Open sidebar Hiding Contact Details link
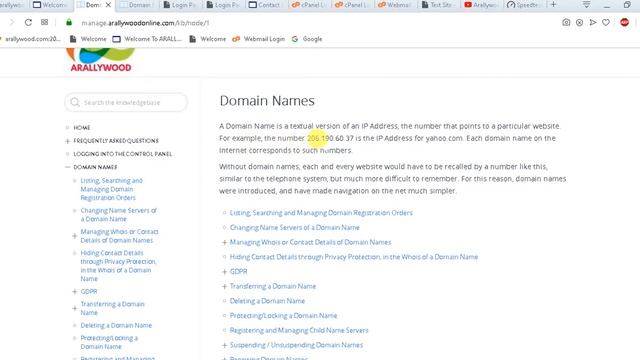 point(118,266)
